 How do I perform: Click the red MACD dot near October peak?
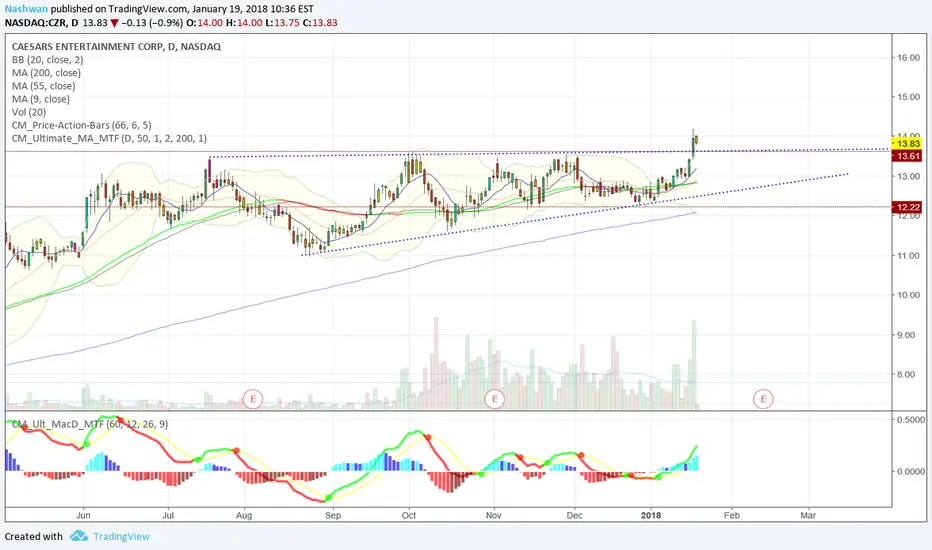pyautogui.click(x=427, y=437)
